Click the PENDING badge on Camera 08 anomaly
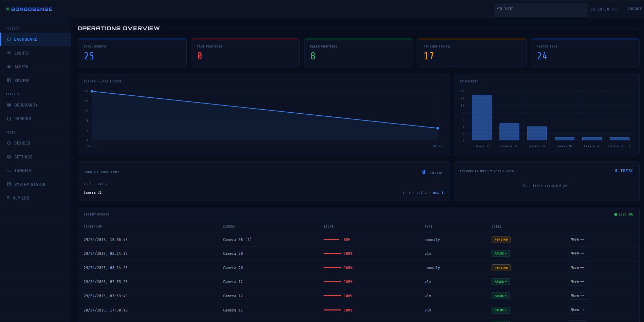This screenshot has width=644, height=322. point(501,239)
